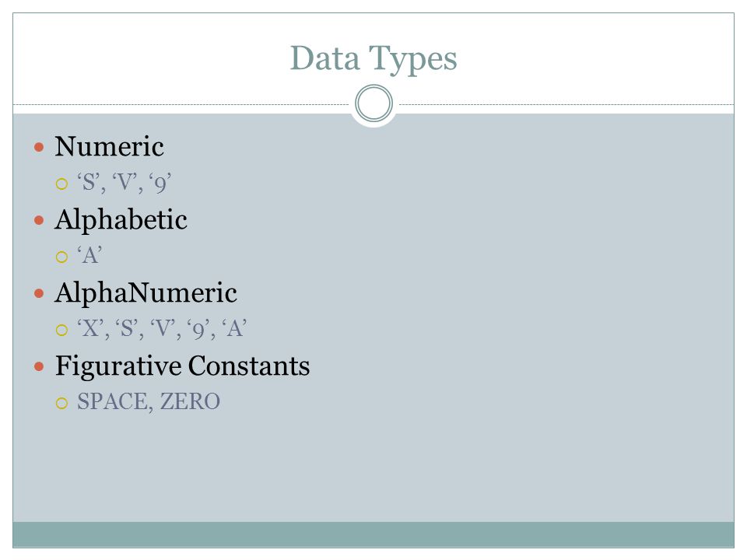Click the 'A' sub-bullet under Alphabetic
The width and height of the screenshot is (747, 560).
click(x=89, y=255)
